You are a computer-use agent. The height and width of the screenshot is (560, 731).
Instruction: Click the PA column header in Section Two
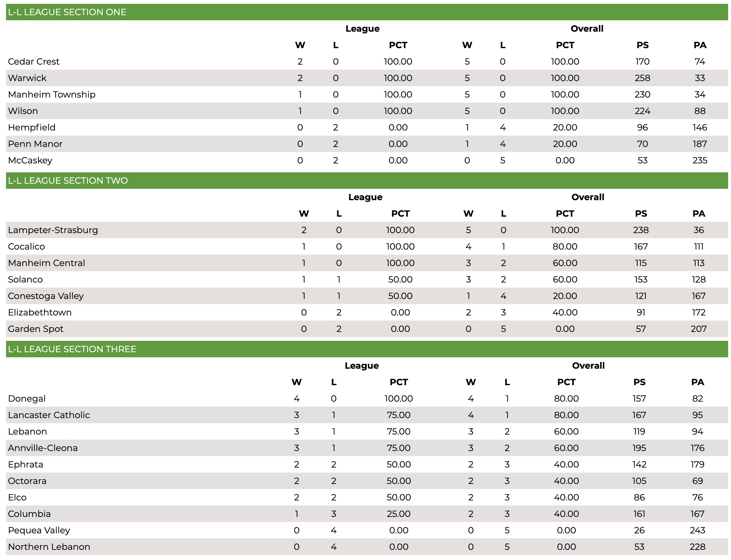[699, 214]
